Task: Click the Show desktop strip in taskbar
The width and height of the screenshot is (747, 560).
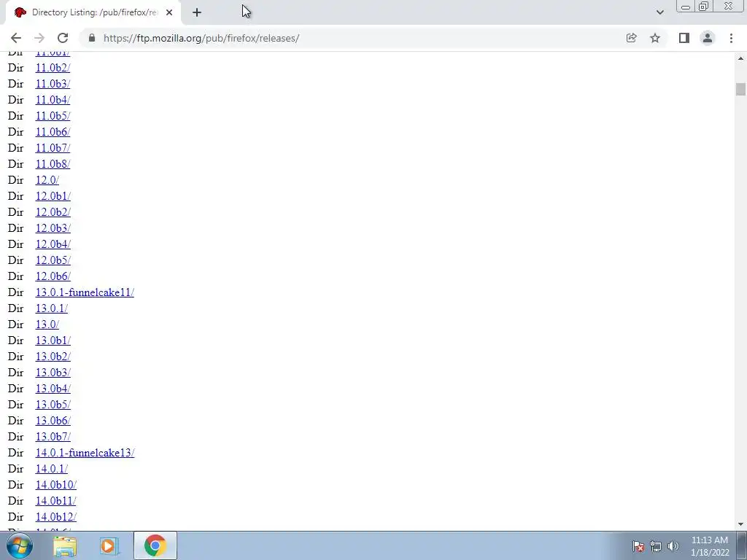Action: click(742, 546)
